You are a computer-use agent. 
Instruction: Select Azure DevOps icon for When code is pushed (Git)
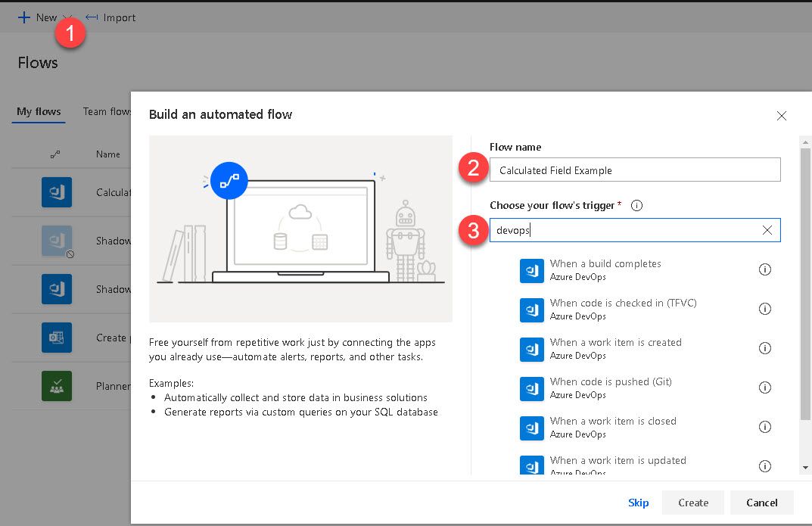(532, 389)
